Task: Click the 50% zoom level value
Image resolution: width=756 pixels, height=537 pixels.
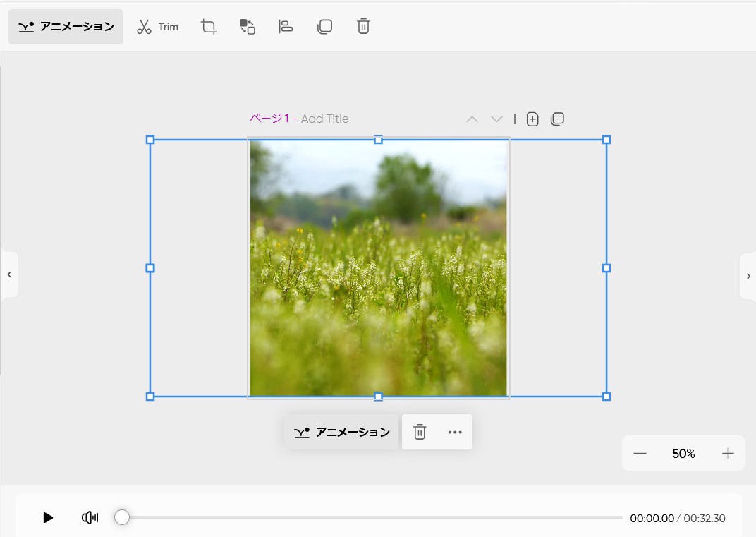Action: (683, 454)
